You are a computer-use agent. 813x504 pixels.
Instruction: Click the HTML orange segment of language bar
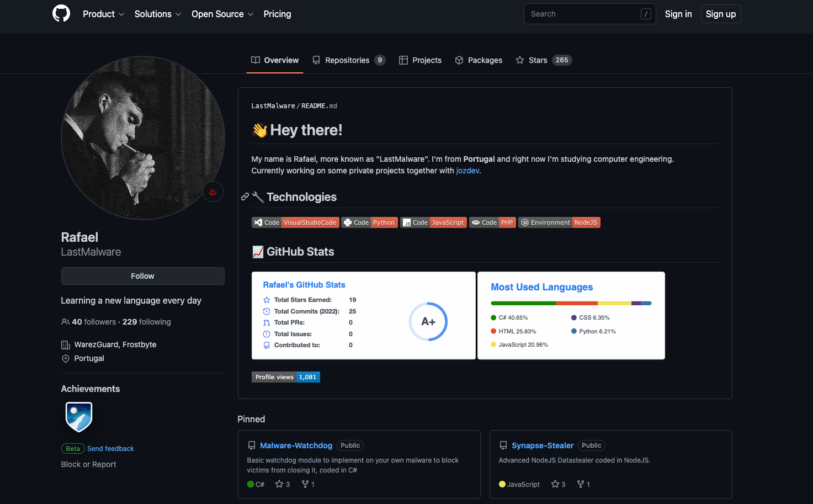[577, 303]
